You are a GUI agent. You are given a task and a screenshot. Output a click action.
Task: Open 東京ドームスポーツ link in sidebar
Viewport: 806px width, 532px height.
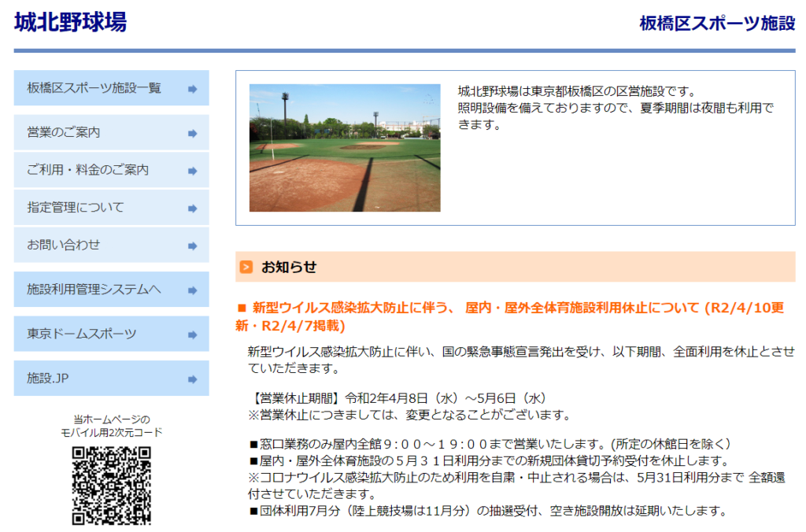tap(82, 334)
